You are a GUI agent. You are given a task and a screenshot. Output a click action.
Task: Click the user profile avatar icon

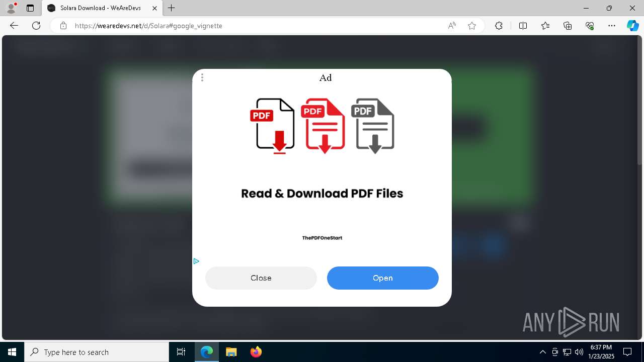click(x=11, y=8)
